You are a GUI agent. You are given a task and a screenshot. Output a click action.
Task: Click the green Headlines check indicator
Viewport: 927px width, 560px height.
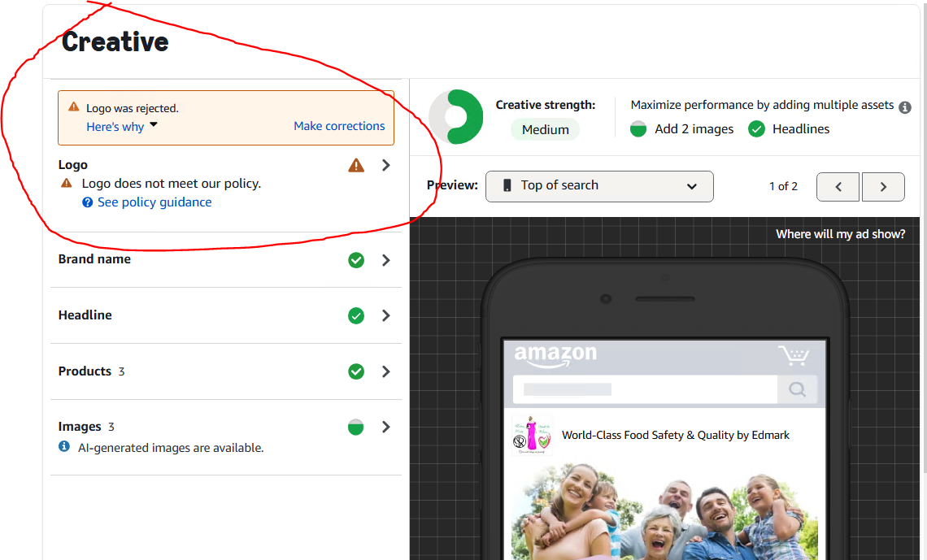point(757,129)
